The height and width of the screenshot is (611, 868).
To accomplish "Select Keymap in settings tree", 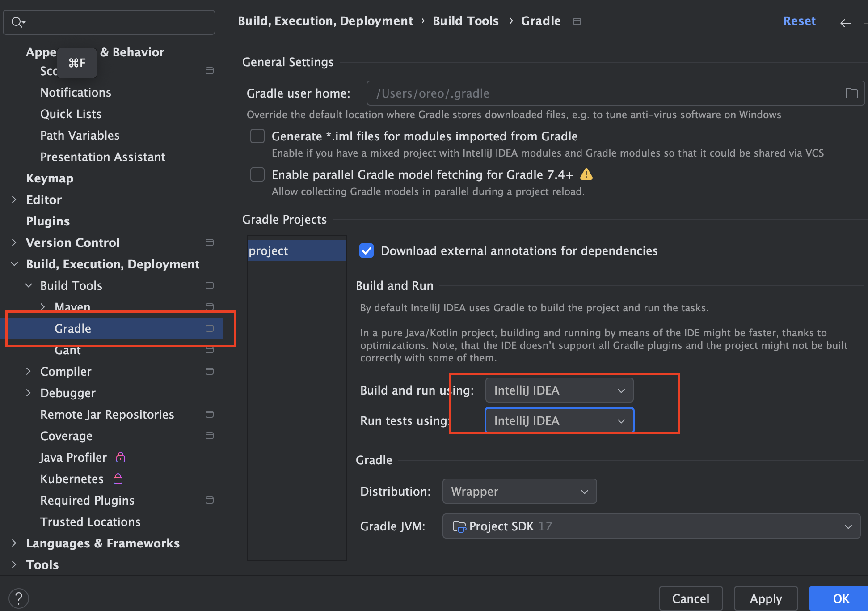I will click(50, 178).
